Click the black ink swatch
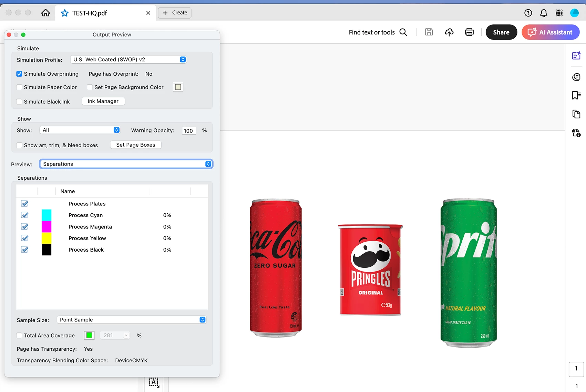Screen dimensions: 586x392 [x=47, y=250]
